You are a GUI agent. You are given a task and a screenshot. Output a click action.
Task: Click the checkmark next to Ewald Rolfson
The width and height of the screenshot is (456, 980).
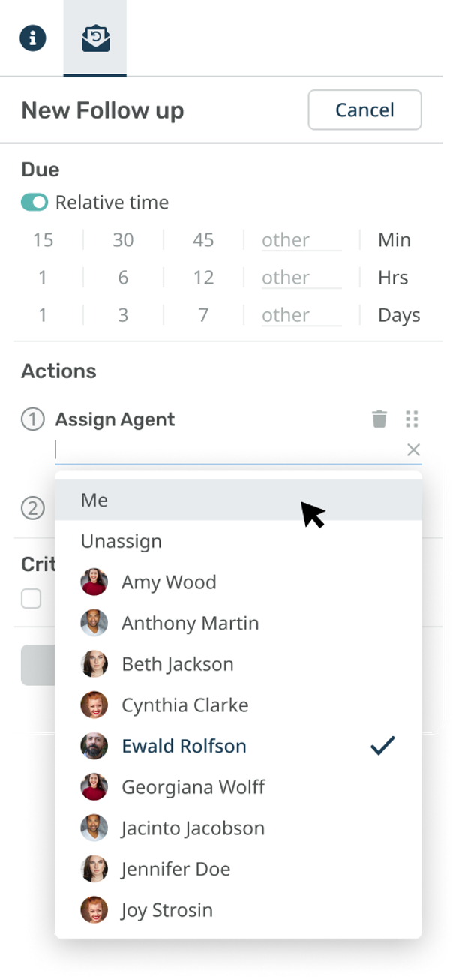[383, 745]
